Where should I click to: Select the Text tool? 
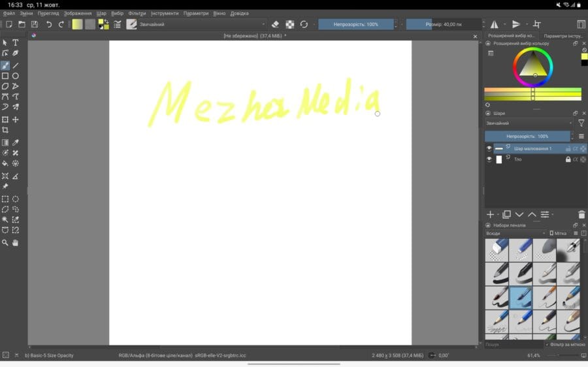(x=16, y=42)
